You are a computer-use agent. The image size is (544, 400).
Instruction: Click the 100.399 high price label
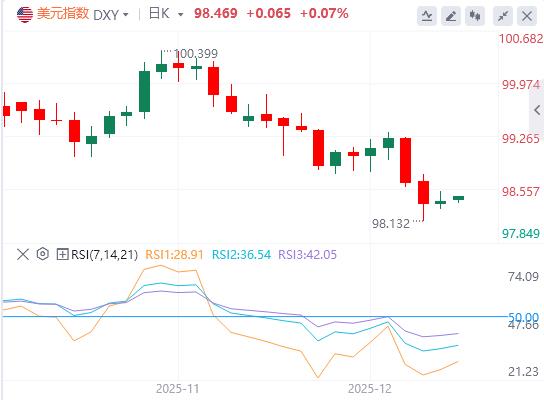196,54
